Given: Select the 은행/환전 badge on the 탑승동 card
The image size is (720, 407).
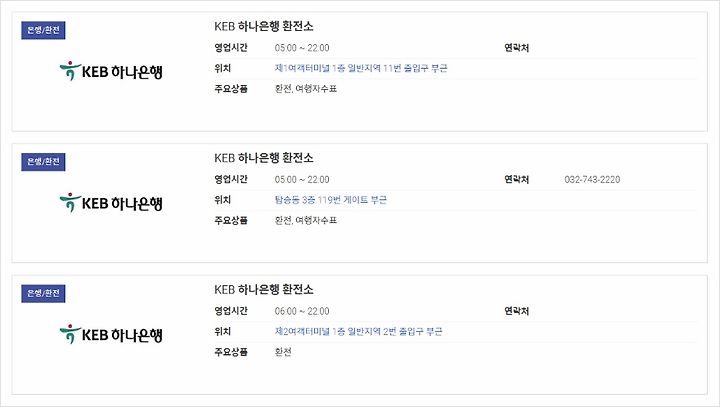Looking at the screenshot, I should tap(43, 162).
